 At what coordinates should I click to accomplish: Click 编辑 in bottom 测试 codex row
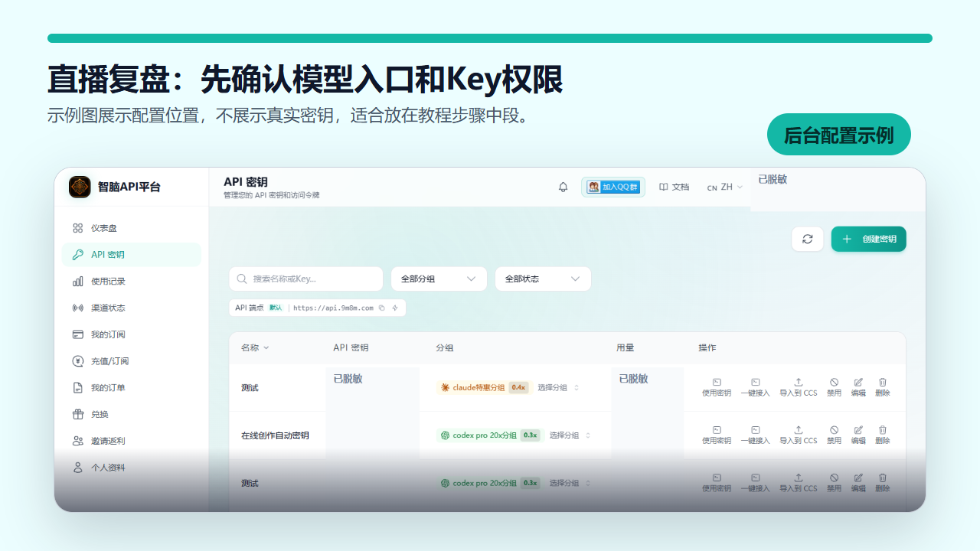coord(858,482)
